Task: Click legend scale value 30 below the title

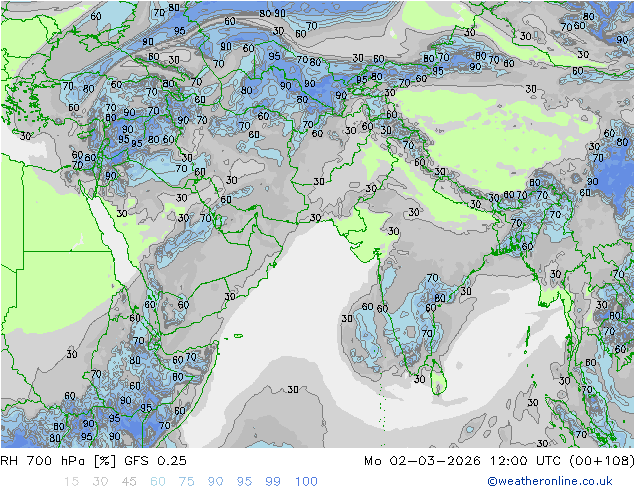Action: click(x=100, y=482)
